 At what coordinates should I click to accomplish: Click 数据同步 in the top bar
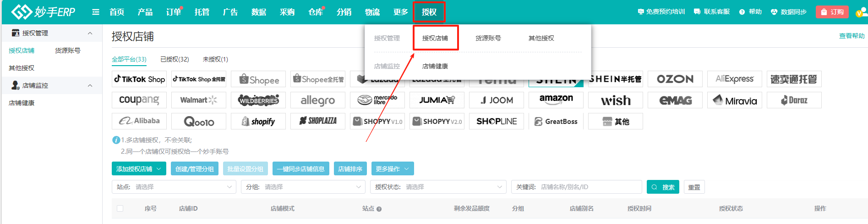pyautogui.click(x=788, y=12)
